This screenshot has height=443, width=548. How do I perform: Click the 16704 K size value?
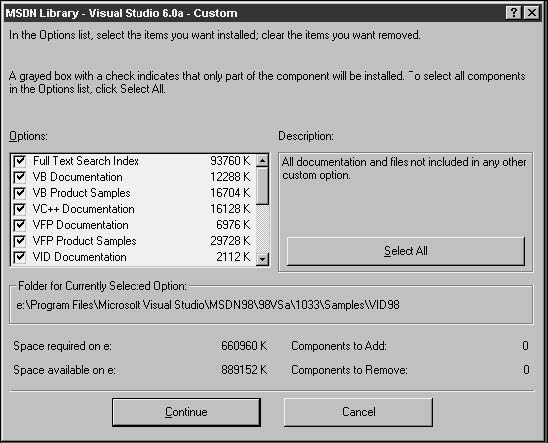click(x=230, y=193)
